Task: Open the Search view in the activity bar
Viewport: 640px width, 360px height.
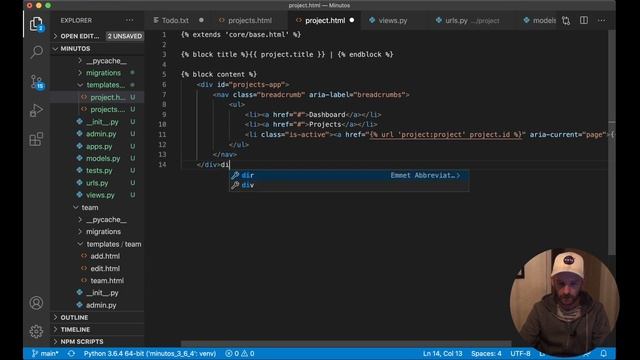Action: click(x=36, y=52)
